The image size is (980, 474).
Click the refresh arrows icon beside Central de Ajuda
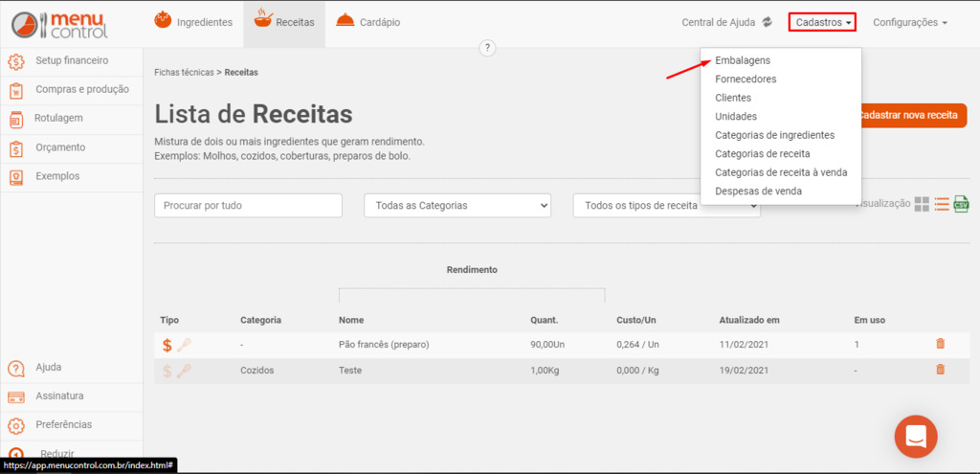point(767,22)
